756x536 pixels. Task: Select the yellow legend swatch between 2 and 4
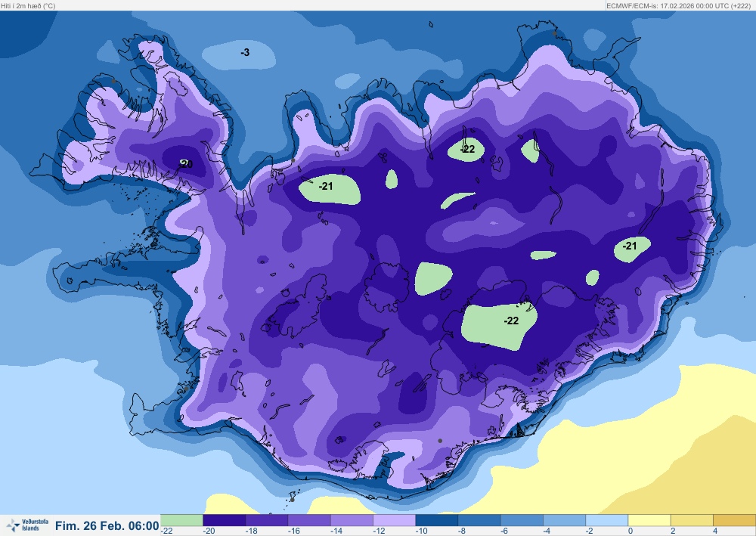tap(692, 520)
